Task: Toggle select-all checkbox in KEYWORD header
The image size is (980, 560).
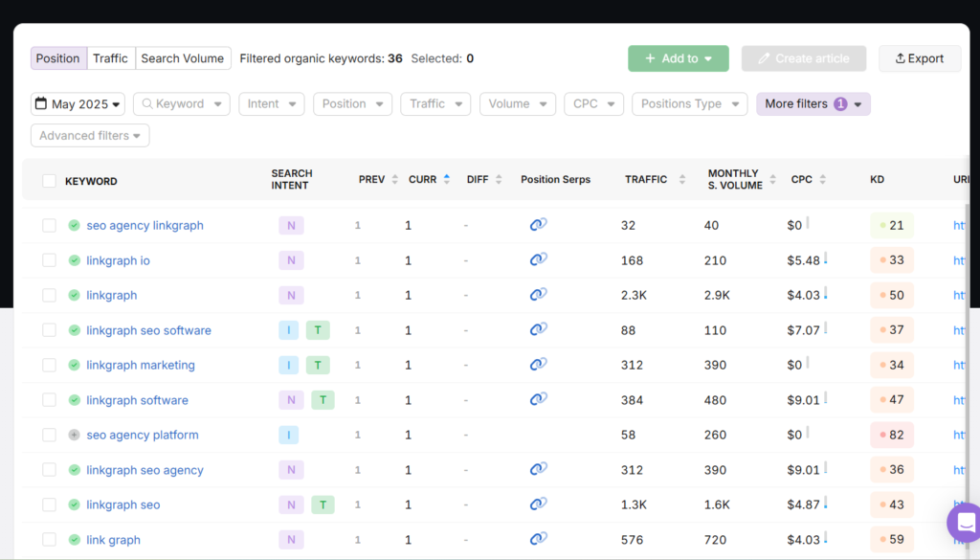Action: coord(49,181)
